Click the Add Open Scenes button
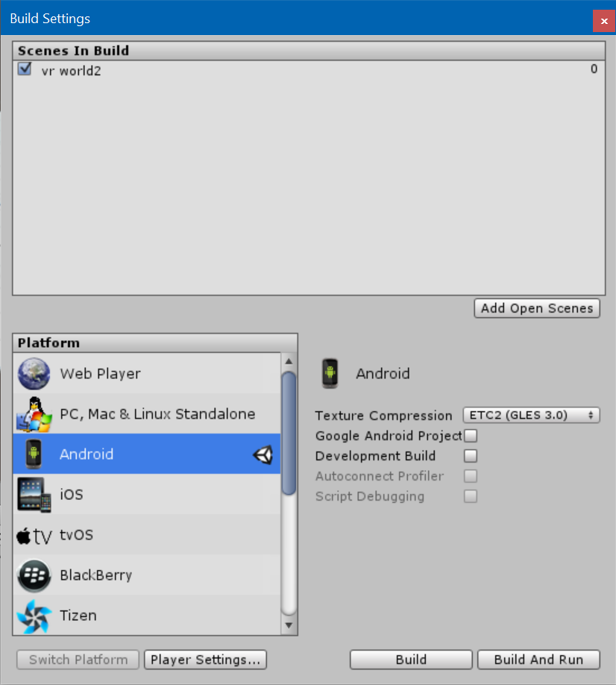Screen dimensions: 616x685 pos(537,308)
